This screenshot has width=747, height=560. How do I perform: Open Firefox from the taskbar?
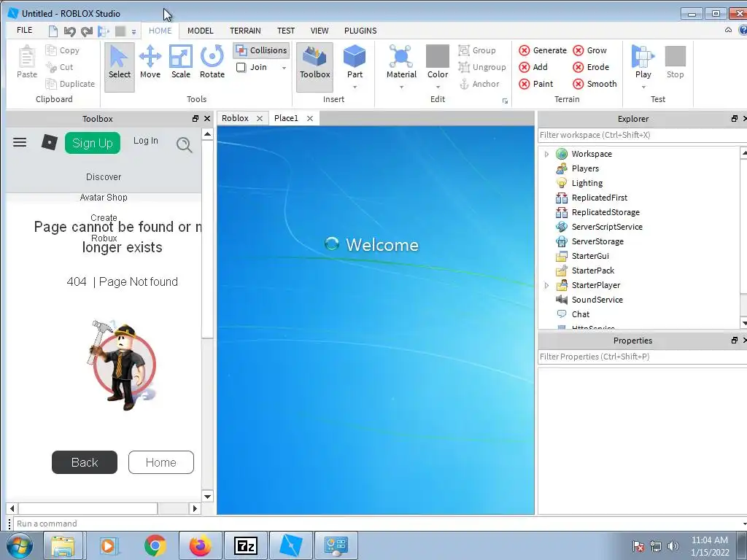click(200, 545)
